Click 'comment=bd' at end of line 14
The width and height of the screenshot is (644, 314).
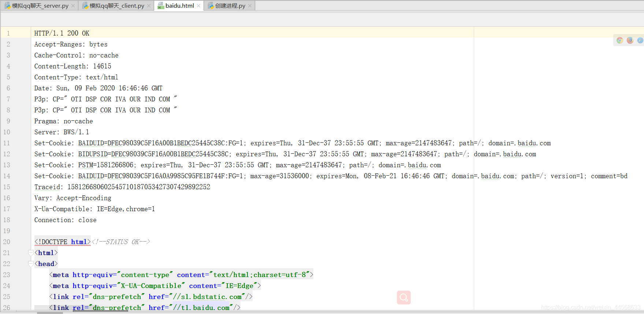click(x=609, y=176)
